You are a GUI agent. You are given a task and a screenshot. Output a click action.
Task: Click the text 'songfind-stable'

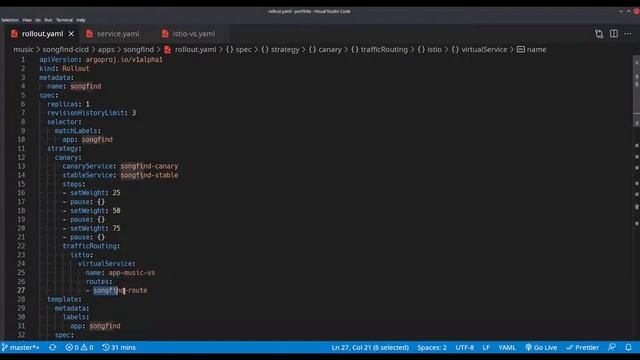(x=149, y=175)
